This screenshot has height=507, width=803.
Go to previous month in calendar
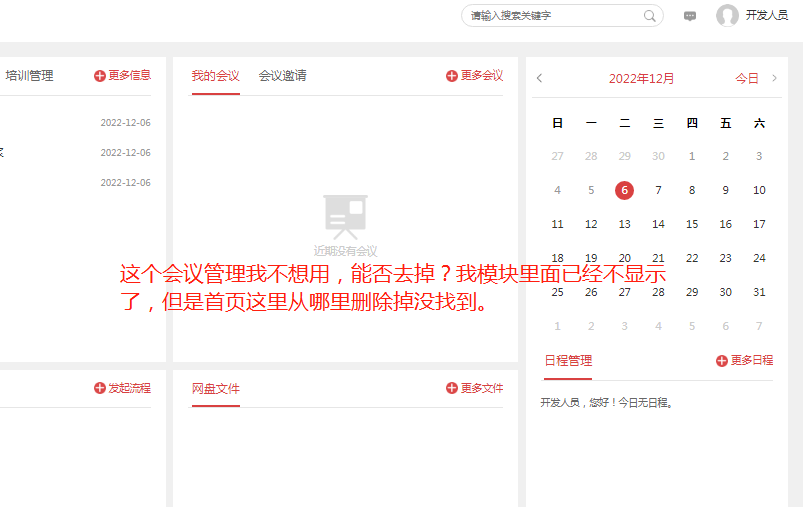click(539, 78)
